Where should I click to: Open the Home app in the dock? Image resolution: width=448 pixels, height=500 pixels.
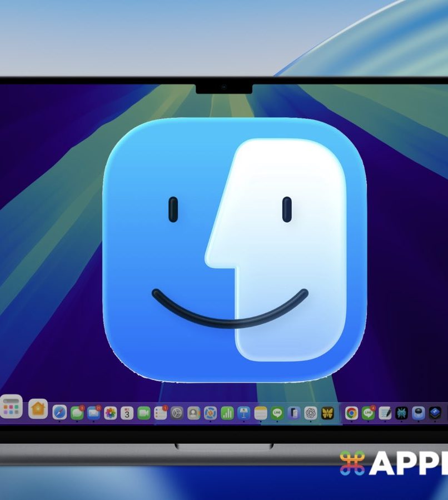pyautogui.click(x=38, y=409)
